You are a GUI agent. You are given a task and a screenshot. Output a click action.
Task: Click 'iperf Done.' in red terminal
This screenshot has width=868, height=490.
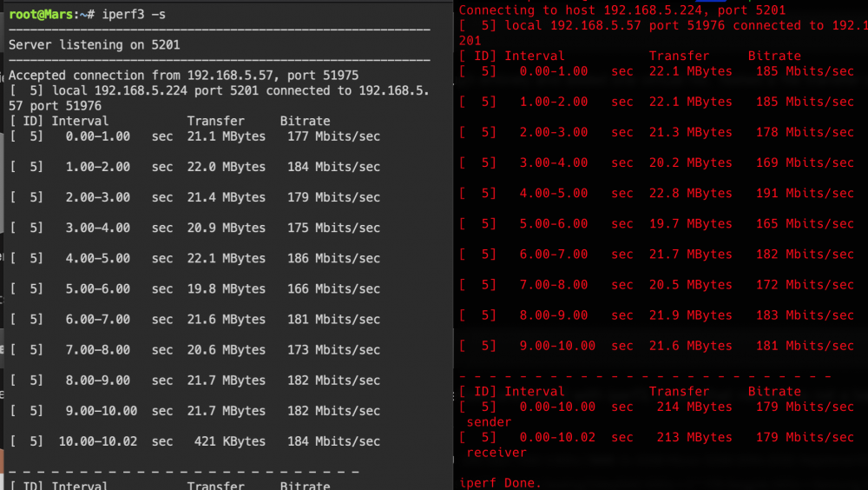(500, 483)
